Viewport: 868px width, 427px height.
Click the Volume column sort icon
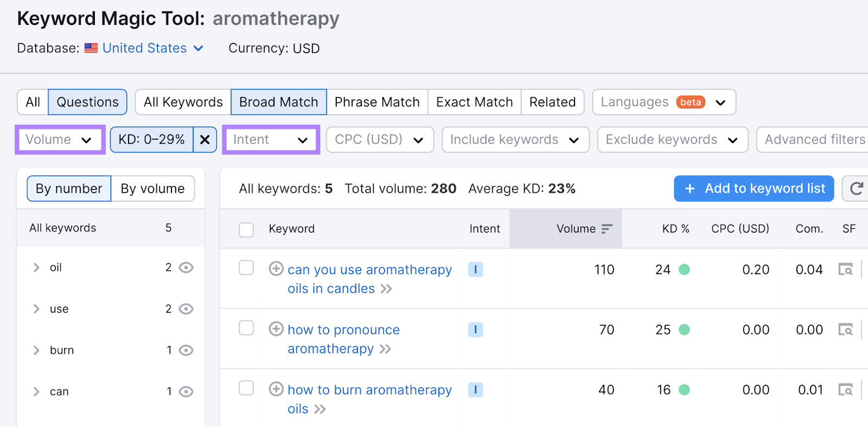pyautogui.click(x=608, y=228)
